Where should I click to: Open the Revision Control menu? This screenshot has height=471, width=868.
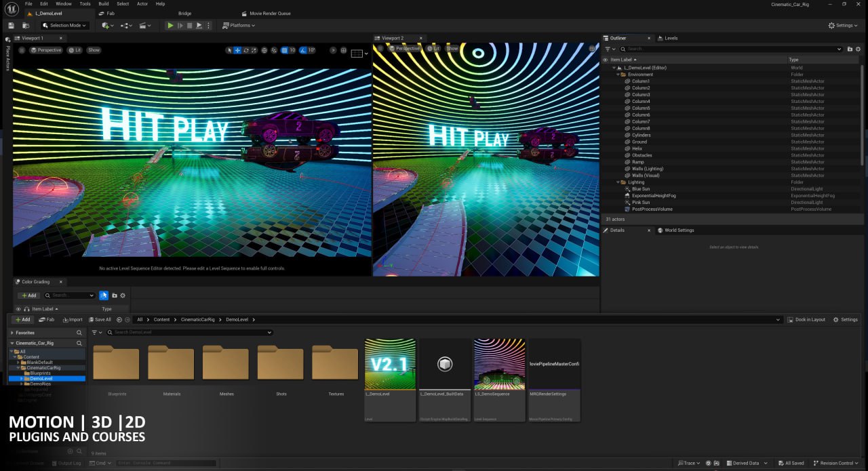(x=836, y=463)
